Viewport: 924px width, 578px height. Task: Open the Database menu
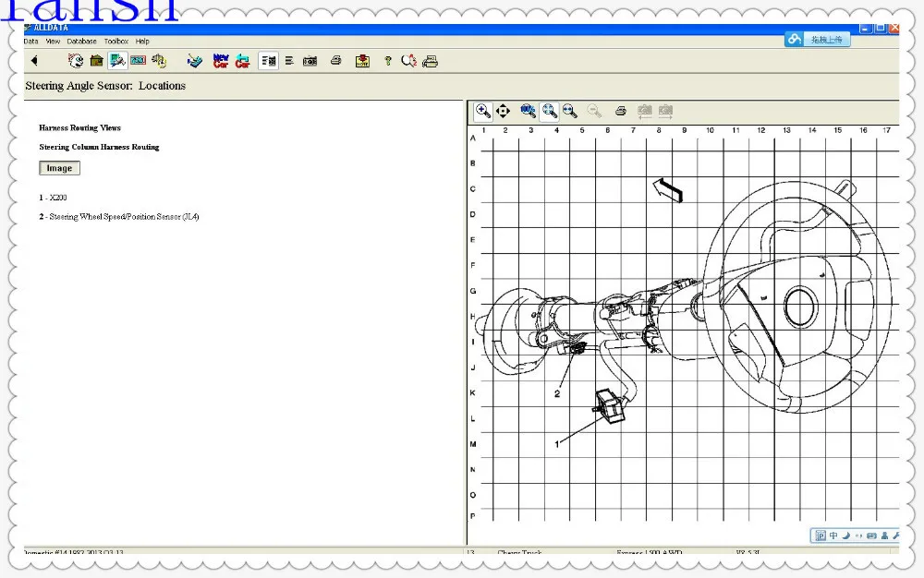(x=81, y=42)
